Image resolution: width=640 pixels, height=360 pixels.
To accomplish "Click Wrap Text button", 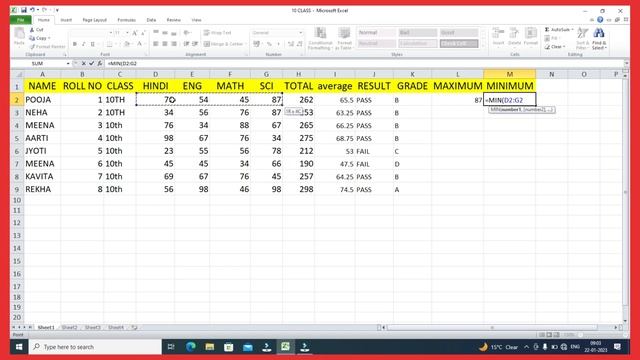I will pos(218,33).
